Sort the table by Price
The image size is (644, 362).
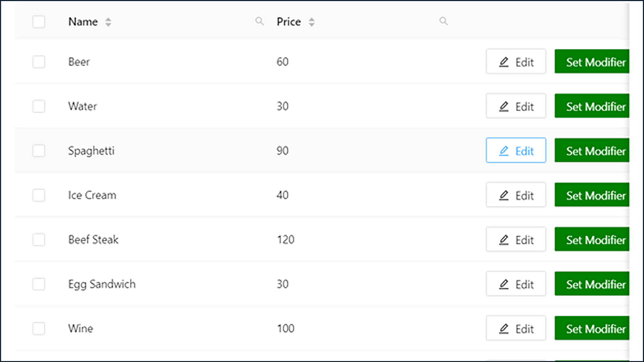coord(311,22)
